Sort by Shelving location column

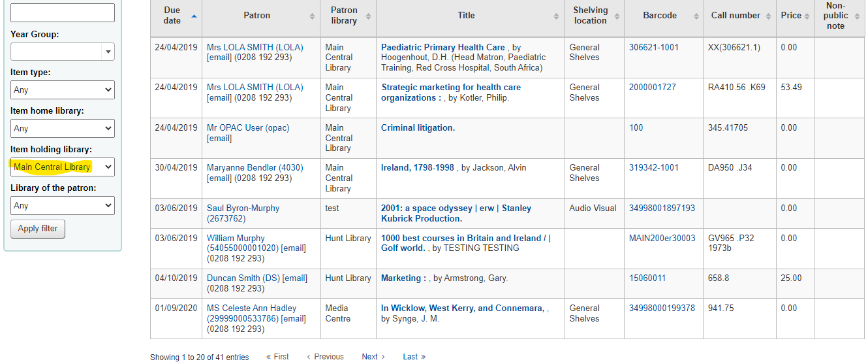(595, 16)
